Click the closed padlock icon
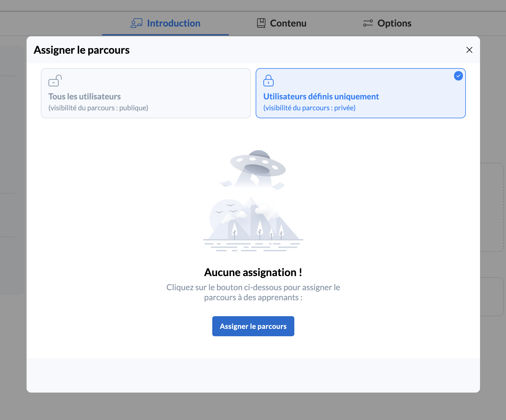This screenshot has width=506, height=420. (268, 81)
